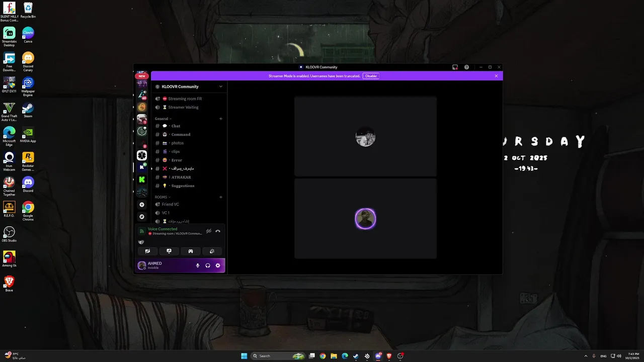This screenshot has height=362, width=644.
Task: Open Chained Together desktop icon
Action: coord(9,186)
